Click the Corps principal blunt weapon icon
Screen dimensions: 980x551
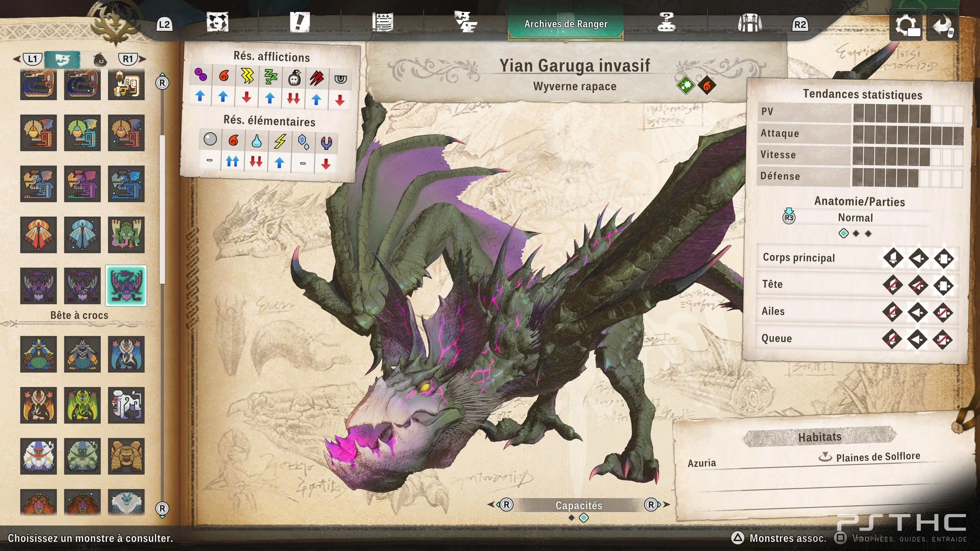pos(944,259)
